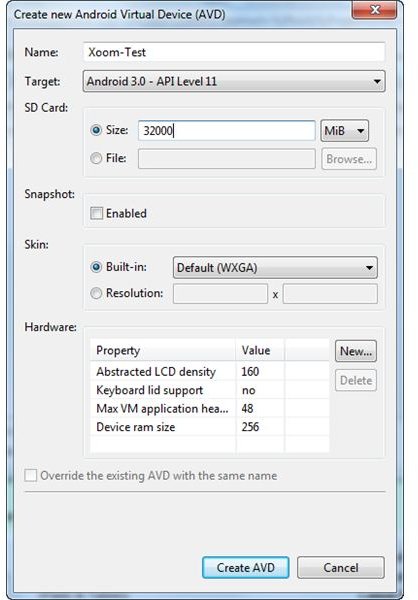Viewport: 418px width, 600px height.
Task: Click the SD card size field 32000
Action: click(227, 130)
